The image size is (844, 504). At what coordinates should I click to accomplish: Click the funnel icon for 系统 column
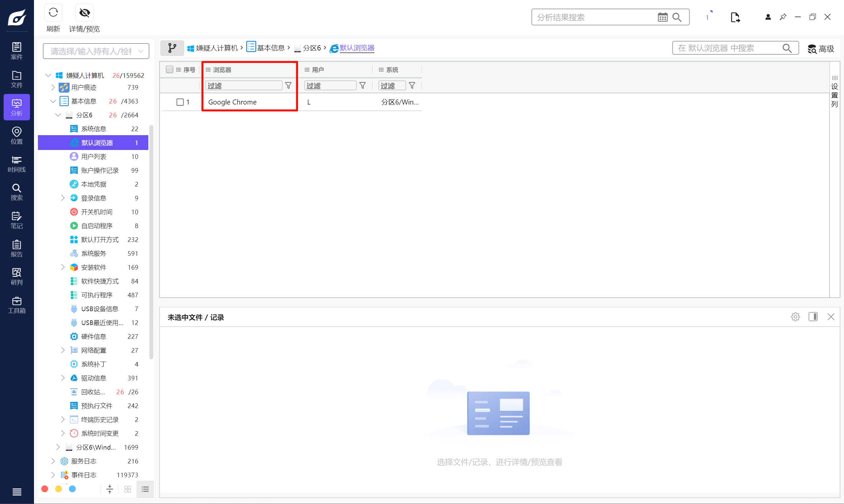(x=412, y=86)
